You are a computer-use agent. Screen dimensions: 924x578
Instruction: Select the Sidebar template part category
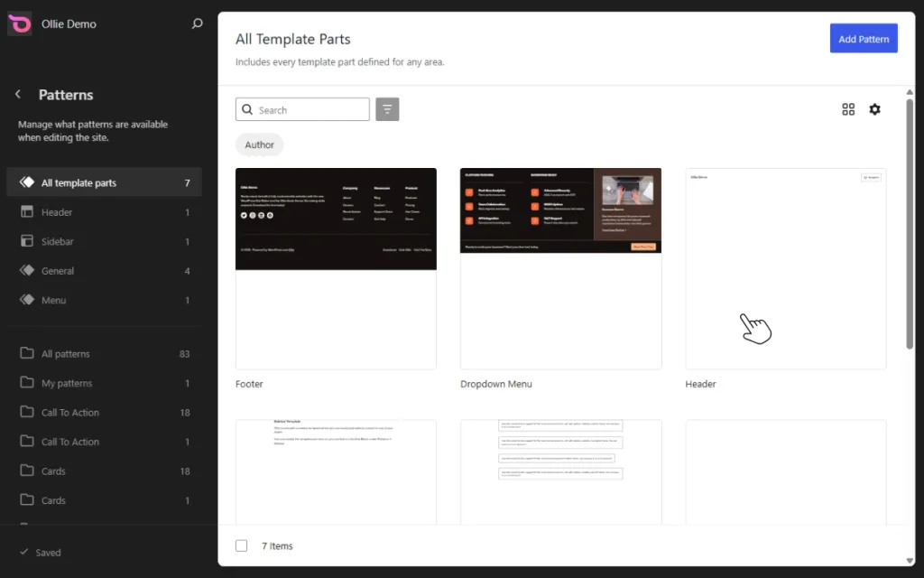(x=104, y=241)
